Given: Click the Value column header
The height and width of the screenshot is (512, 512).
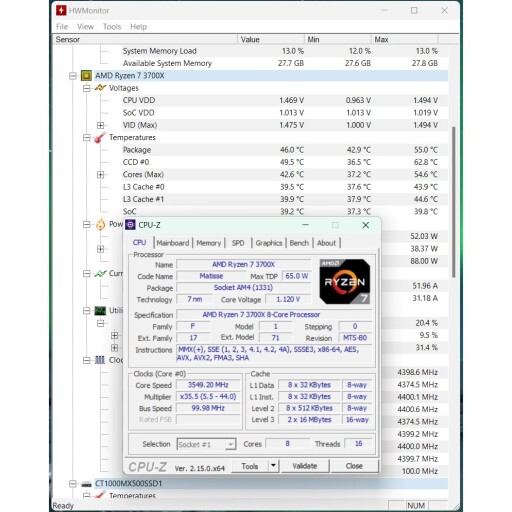Looking at the screenshot, I should pos(271,39).
